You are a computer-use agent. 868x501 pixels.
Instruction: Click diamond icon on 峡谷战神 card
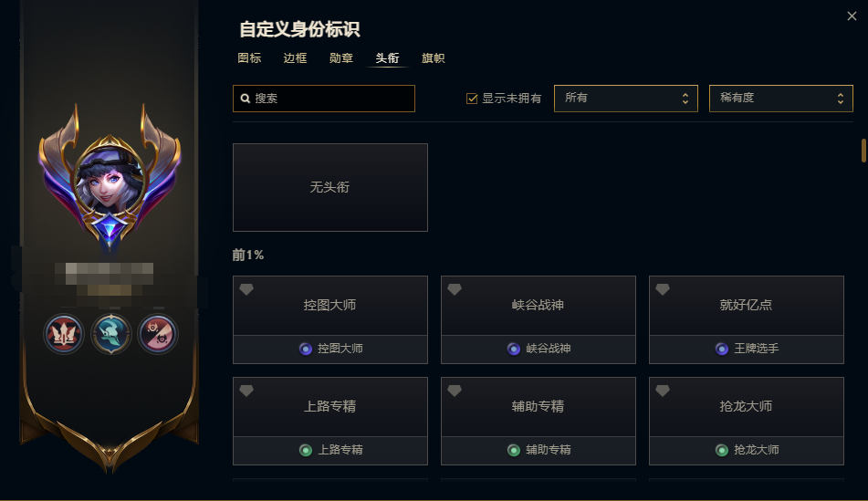click(455, 289)
